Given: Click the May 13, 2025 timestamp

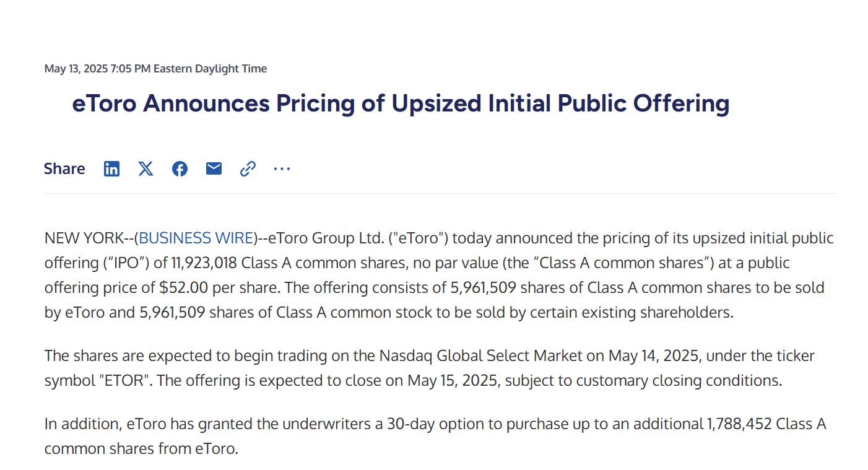Looking at the screenshot, I should click(155, 69).
